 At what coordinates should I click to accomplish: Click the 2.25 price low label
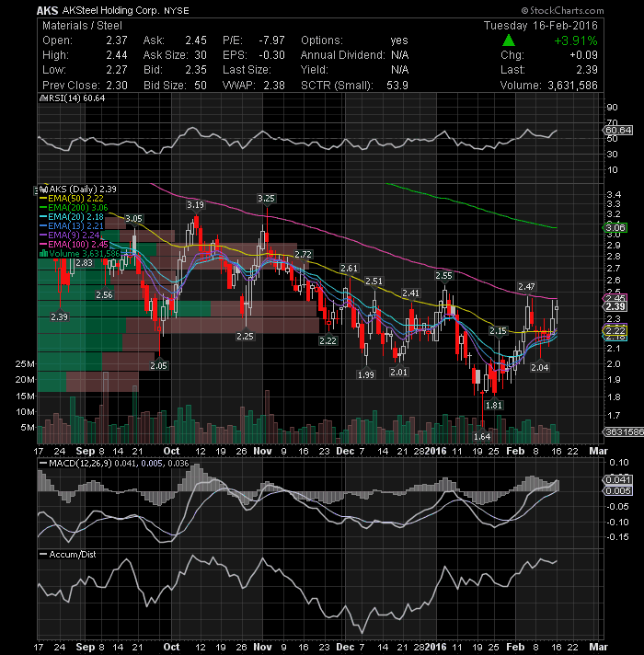245,337
